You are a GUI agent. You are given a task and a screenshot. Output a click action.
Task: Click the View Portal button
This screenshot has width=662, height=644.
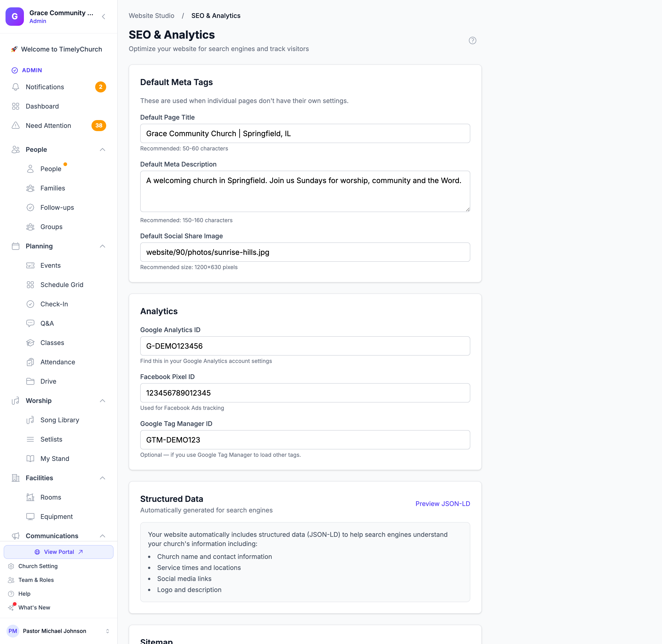point(58,552)
